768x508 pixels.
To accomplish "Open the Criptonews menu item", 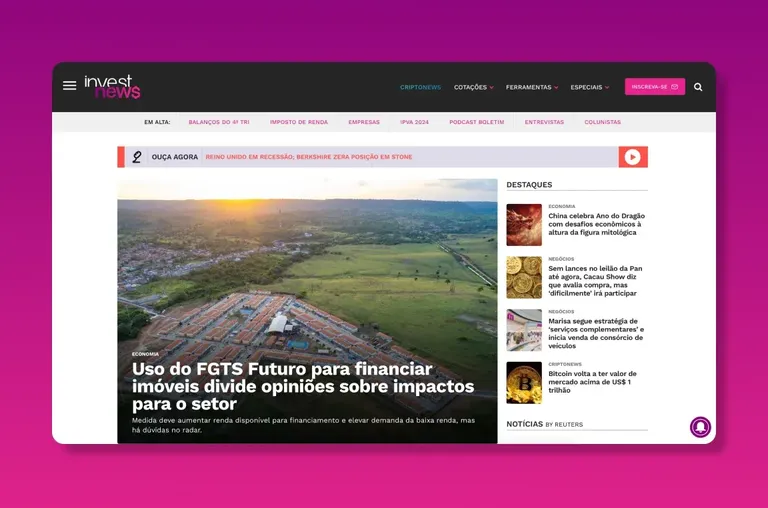I will tap(420, 87).
